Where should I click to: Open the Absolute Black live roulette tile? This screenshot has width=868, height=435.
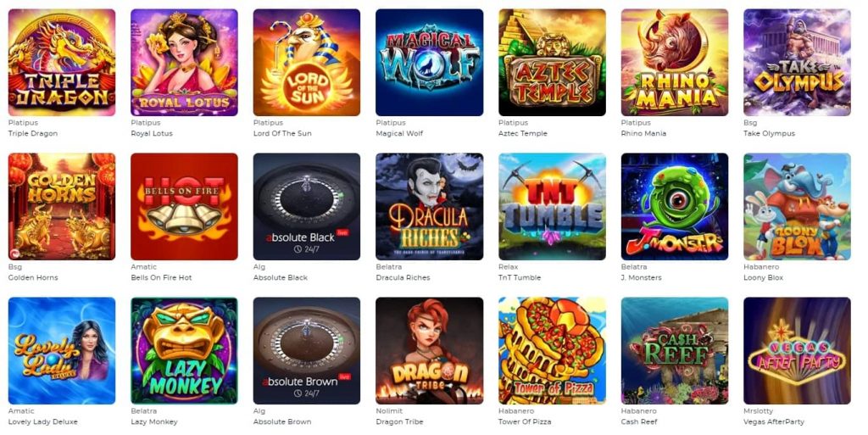pyautogui.click(x=307, y=207)
